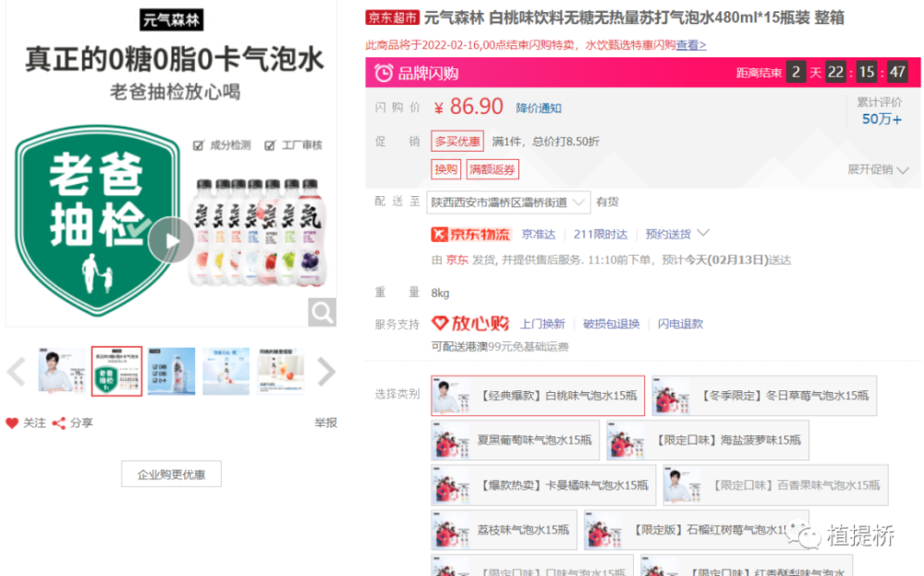Click the 可配送港澳99元免基础运费 note
Viewport: 924px width, 576px height.
coord(500,347)
